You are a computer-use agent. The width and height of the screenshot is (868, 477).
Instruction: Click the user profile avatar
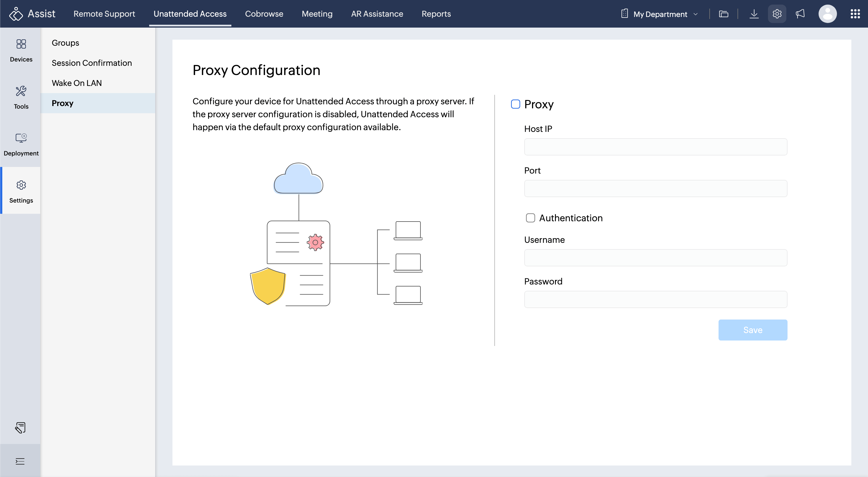[827, 14]
